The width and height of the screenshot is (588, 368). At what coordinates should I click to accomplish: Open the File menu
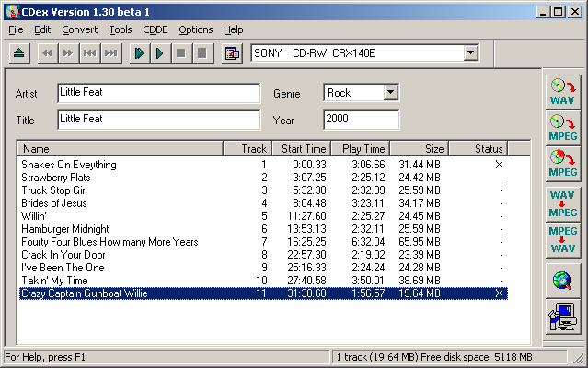pos(16,29)
